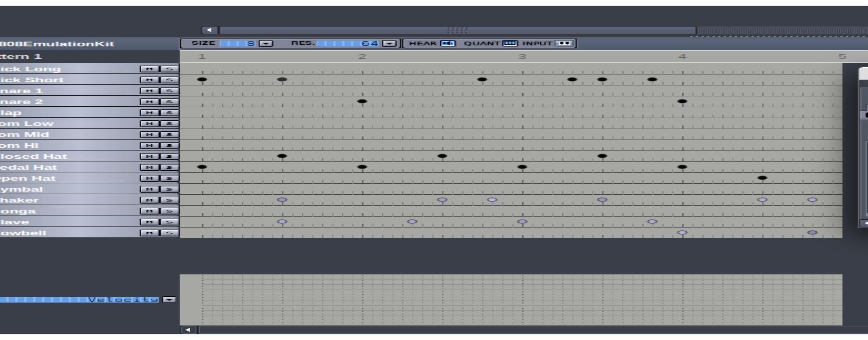
Task: Select the Velocity property selector field
Action: coord(80,299)
